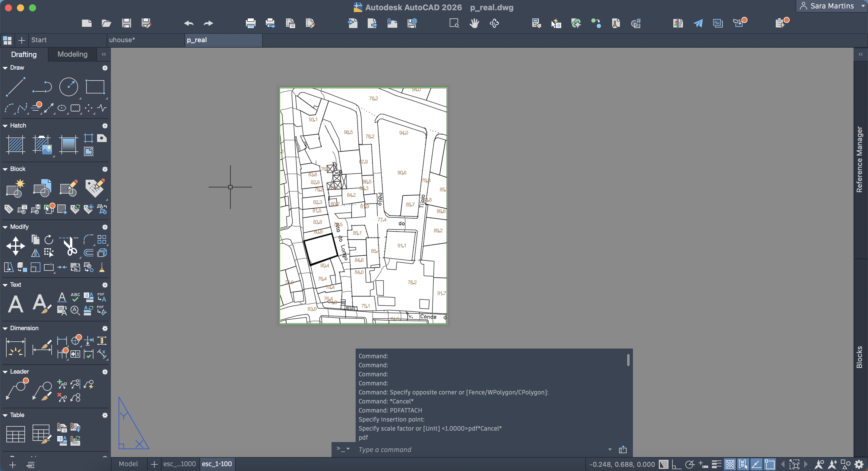The height and width of the screenshot is (471, 868).
Task: Select the Circle draw tool
Action: click(x=68, y=87)
